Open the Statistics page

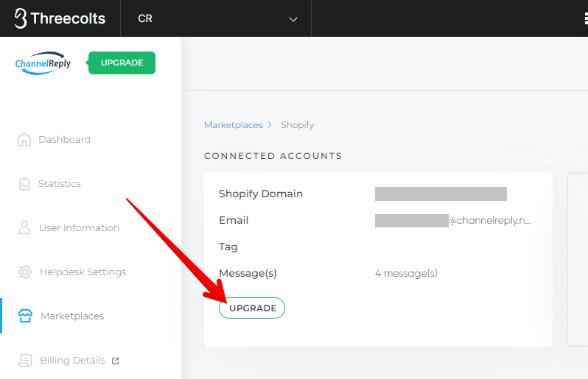click(59, 183)
